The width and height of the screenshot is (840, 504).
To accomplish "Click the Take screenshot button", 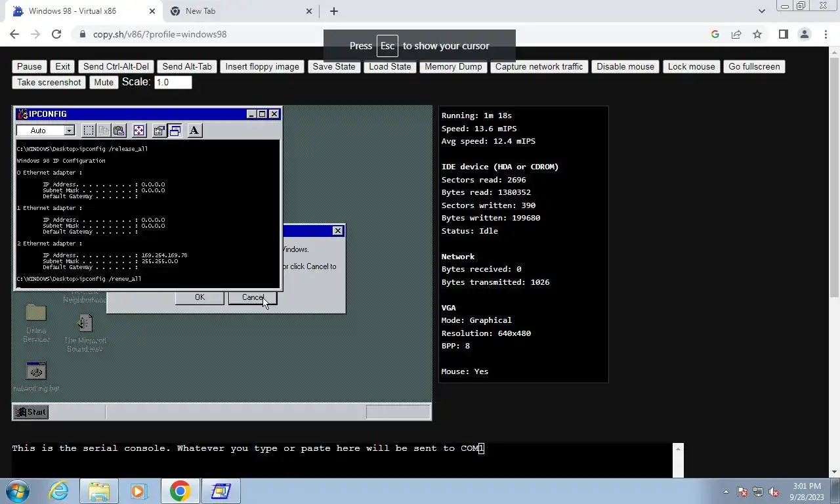I will point(49,82).
